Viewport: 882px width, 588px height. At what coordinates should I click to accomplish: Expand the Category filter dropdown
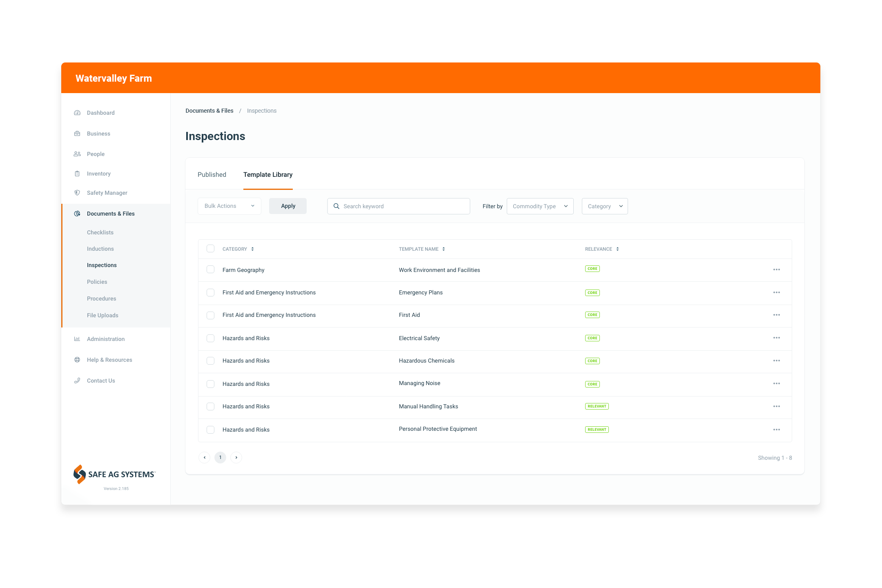[604, 205]
